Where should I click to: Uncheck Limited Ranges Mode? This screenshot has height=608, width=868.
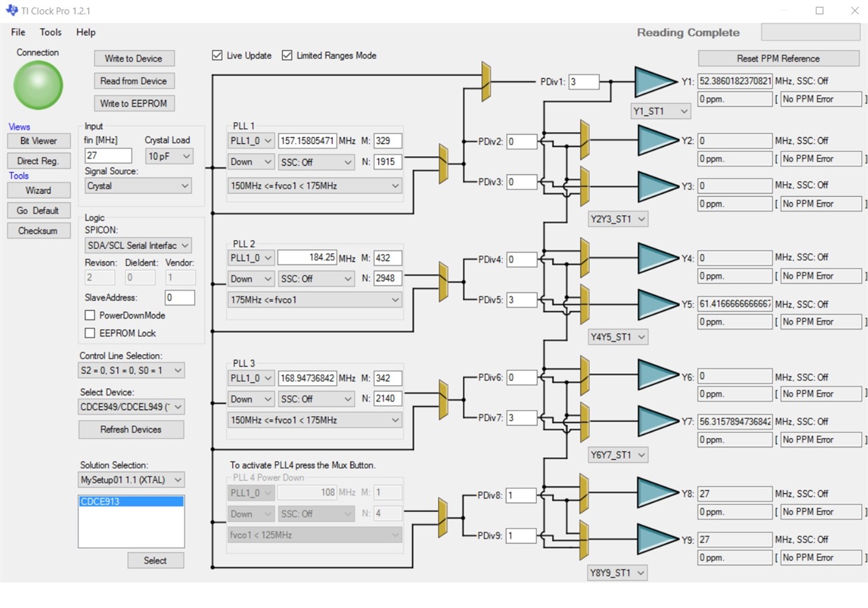287,55
